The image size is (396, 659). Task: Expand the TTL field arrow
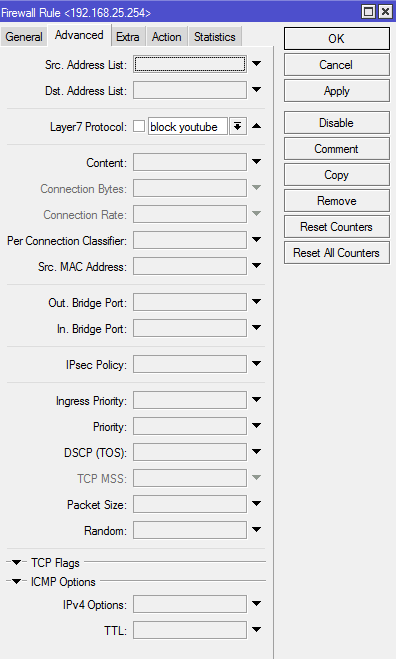256,630
